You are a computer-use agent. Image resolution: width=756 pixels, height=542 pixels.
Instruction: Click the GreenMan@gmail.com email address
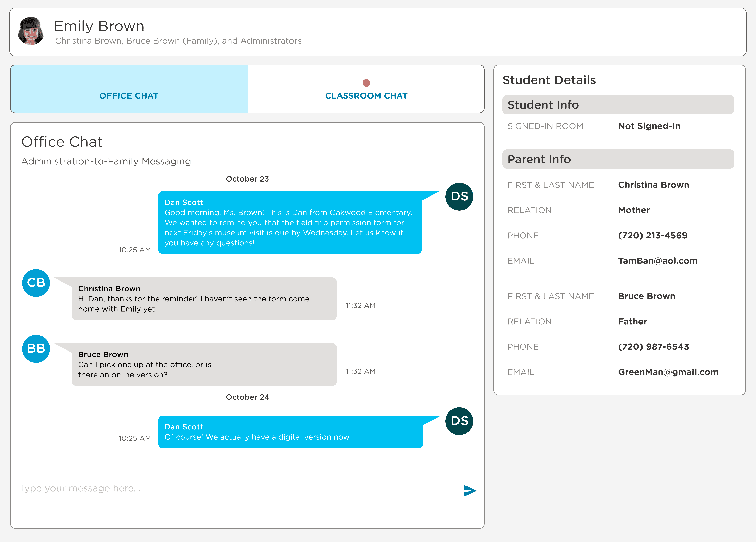point(668,372)
